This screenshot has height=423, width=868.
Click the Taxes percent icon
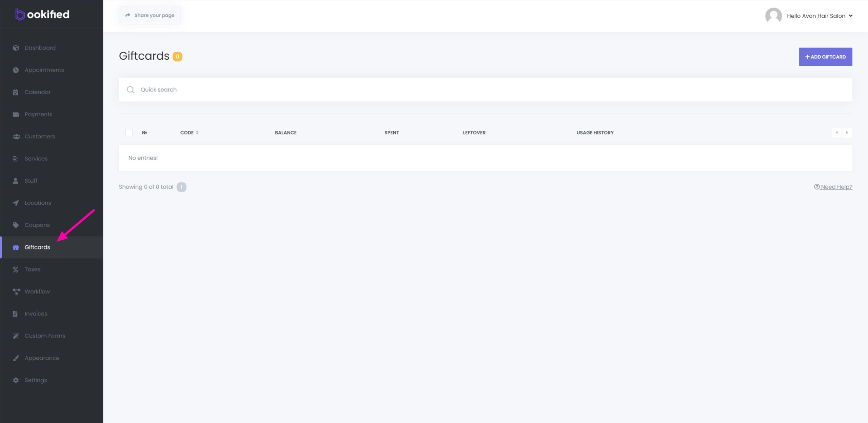click(16, 269)
